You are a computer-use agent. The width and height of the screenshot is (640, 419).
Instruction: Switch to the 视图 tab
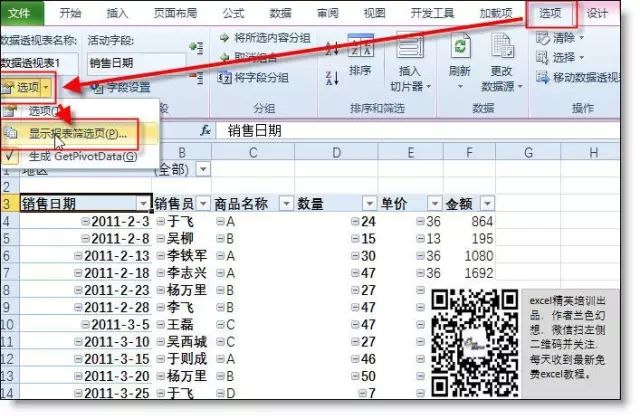click(374, 13)
